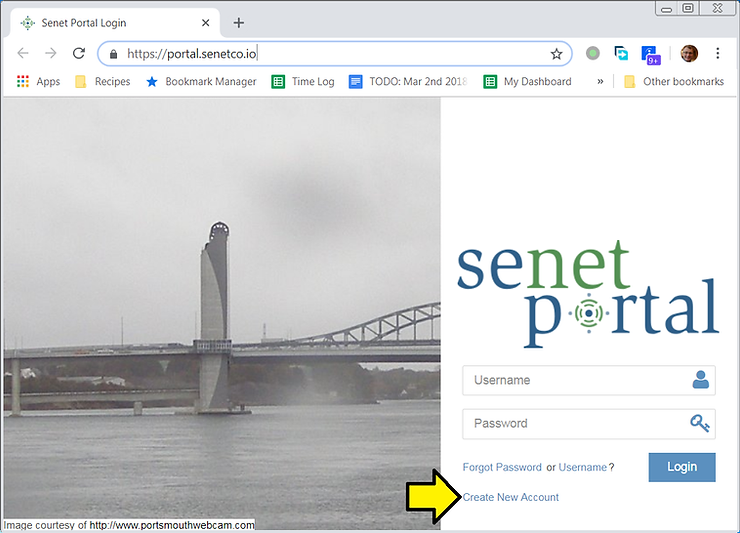Click into the Username input field
The image size is (740, 533).
[575, 380]
